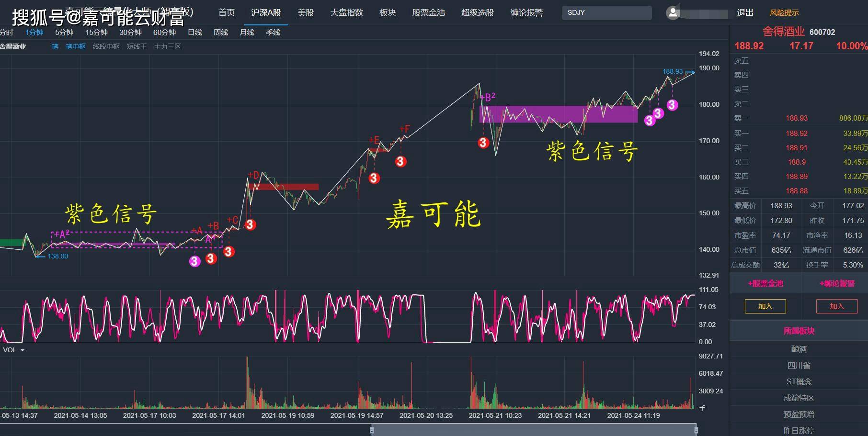The height and width of the screenshot is (436, 868).
Task: Switch to the 美股 tab
Action: pyautogui.click(x=306, y=12)
